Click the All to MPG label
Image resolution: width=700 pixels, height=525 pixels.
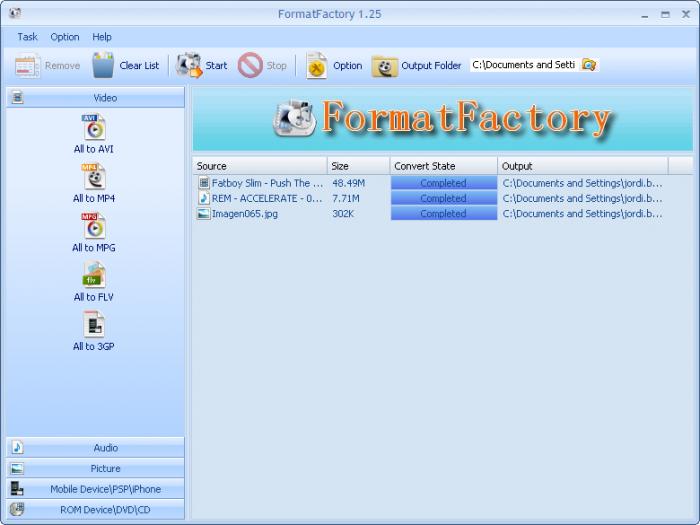click(x=94, y=247)
